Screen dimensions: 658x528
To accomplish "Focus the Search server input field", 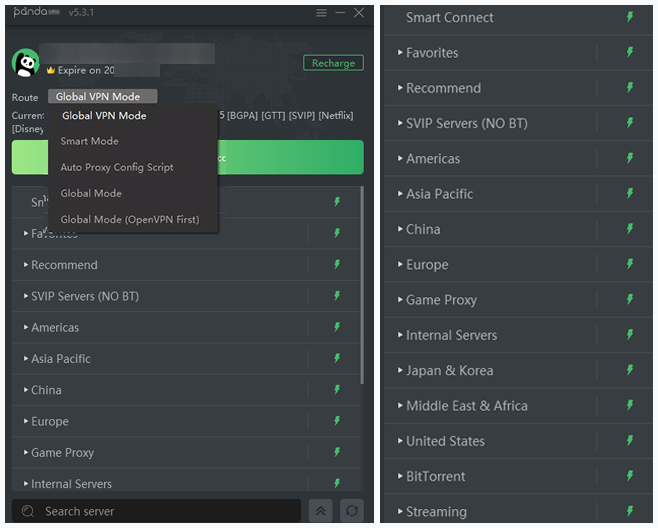I will [x=160, y=511].
